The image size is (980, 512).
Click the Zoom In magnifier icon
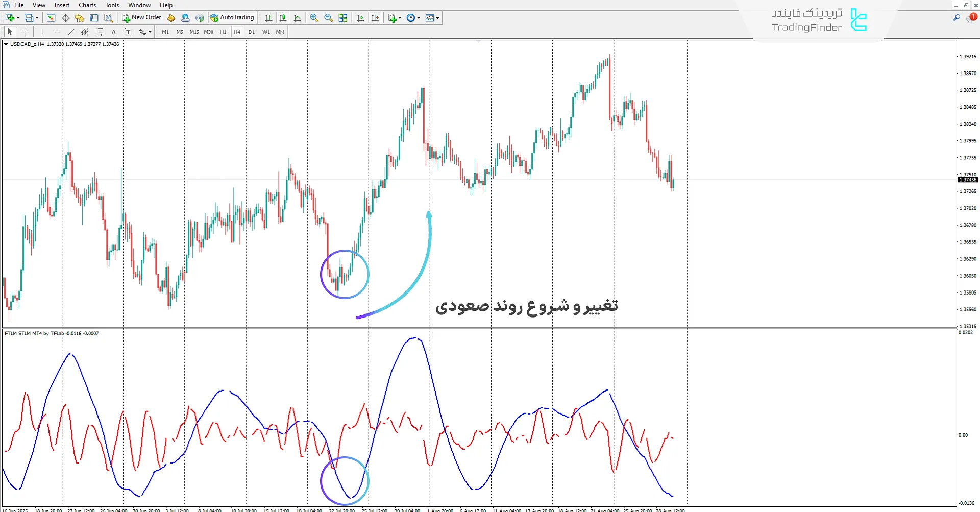[314, 18]
